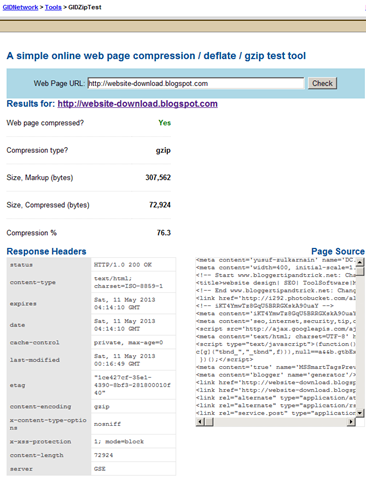
Task: Click the page source scroll right arrow
Action: click(351, 422)
